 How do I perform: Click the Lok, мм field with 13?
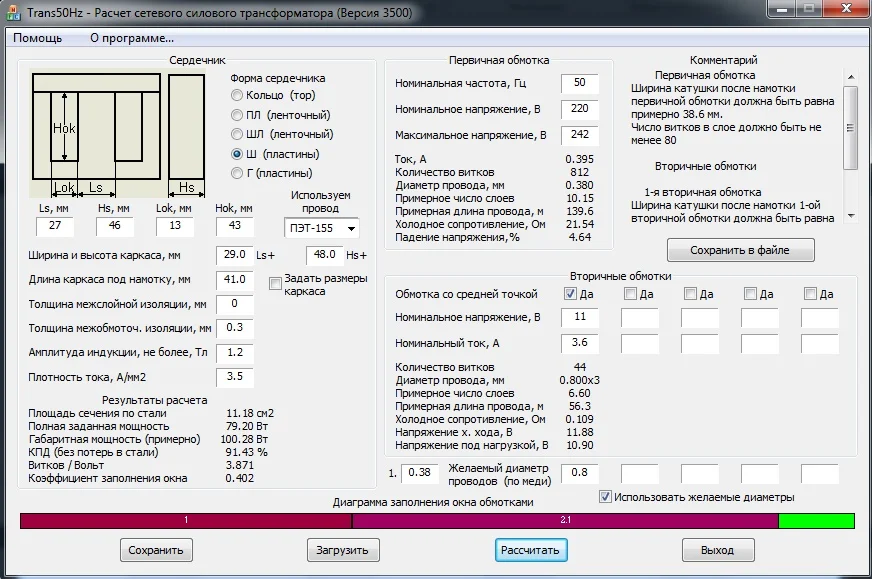[x=175, y=226]
